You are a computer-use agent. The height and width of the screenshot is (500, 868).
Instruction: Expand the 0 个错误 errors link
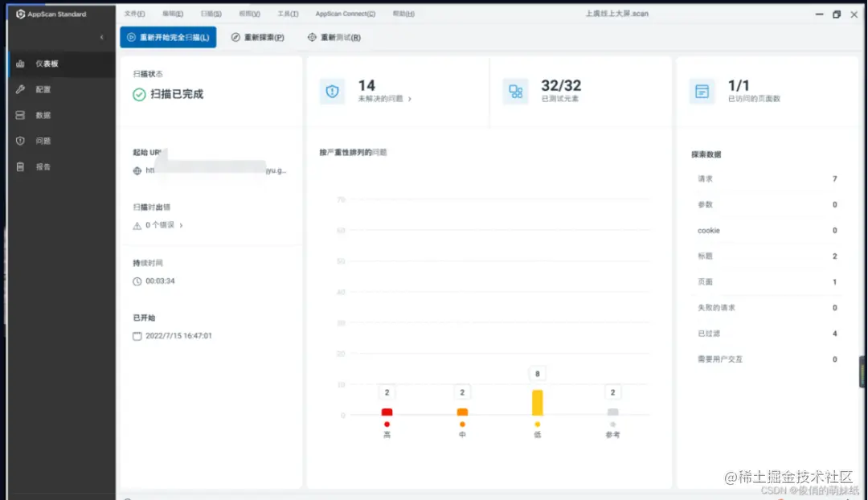(164, 225)
